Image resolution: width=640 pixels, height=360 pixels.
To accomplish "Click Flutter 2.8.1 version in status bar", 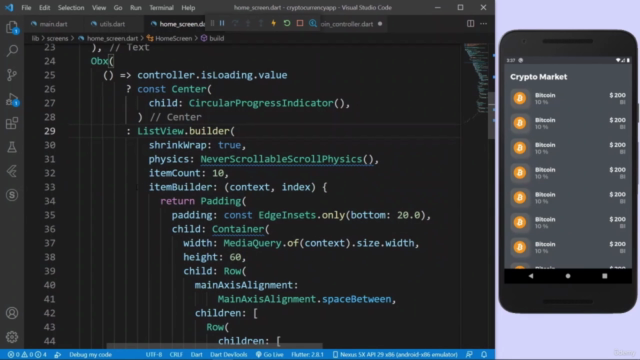I will click(307, 354).
